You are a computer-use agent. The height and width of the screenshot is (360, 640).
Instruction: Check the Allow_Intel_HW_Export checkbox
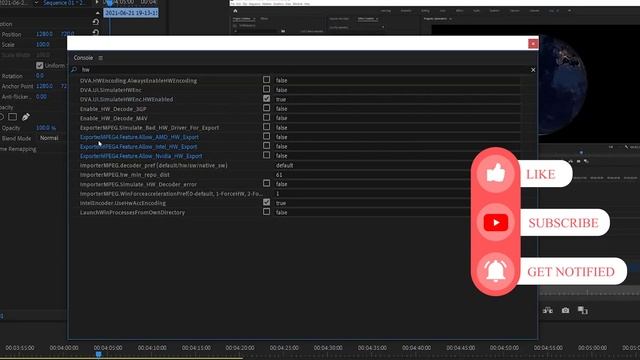[267, 145]
